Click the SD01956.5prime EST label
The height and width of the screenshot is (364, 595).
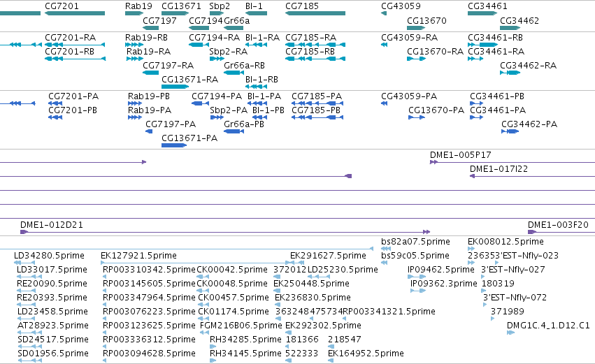[x=53, y=354]
